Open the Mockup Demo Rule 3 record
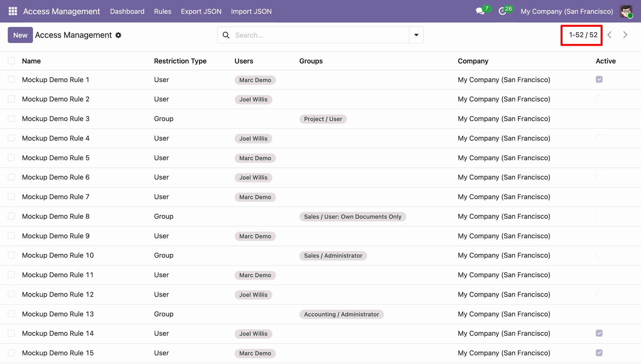The image size is (641, 364). pyautogui.click(x=56, y=119)
